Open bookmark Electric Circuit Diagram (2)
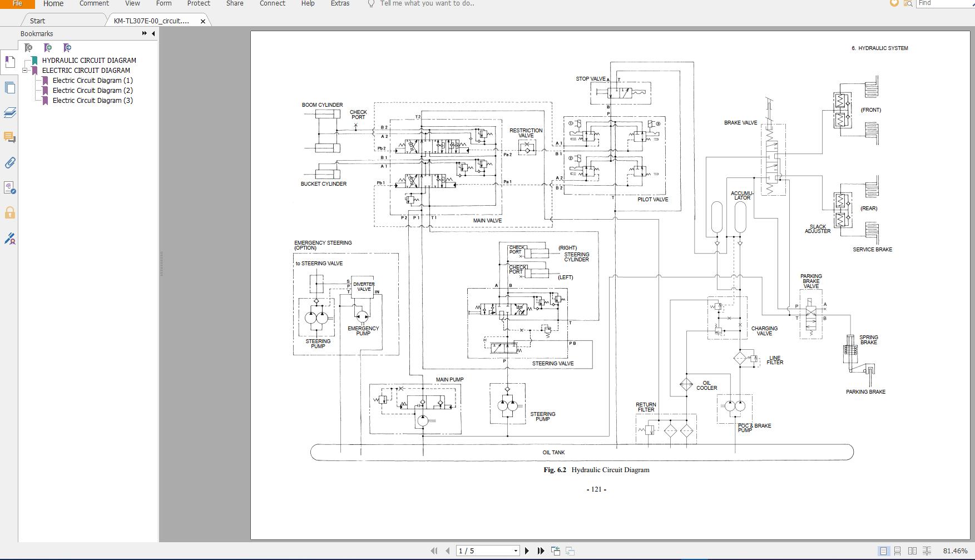Viewport: 975px width, 560px height. (x=93, y=91)
